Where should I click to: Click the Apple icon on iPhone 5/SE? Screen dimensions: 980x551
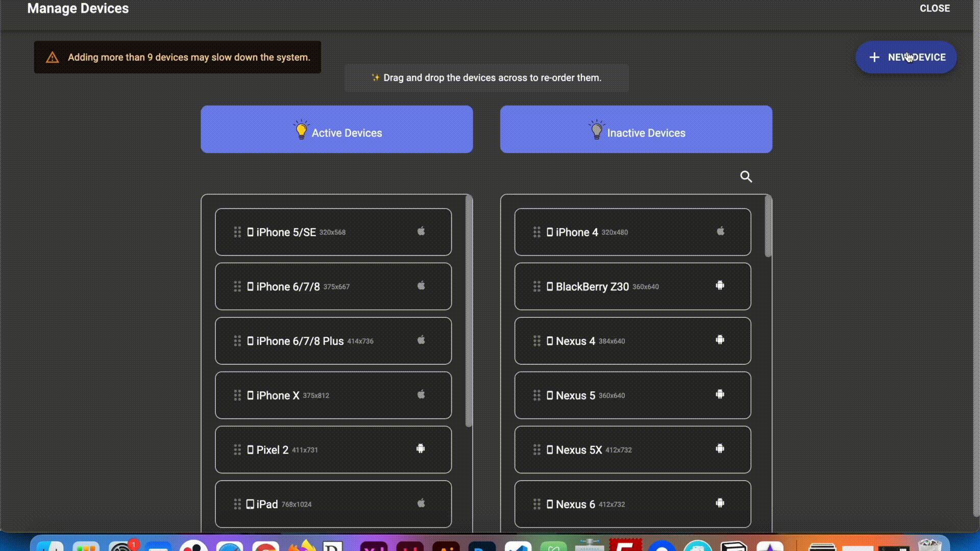tap(421, 232)
